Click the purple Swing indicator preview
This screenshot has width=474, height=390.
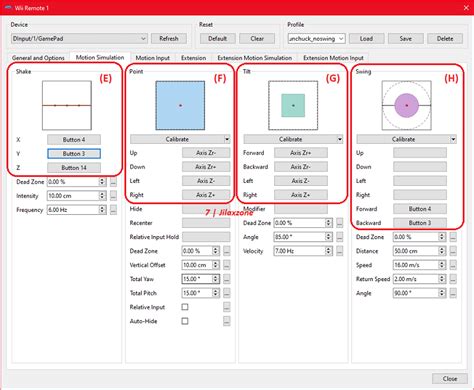tap(406, 105)
